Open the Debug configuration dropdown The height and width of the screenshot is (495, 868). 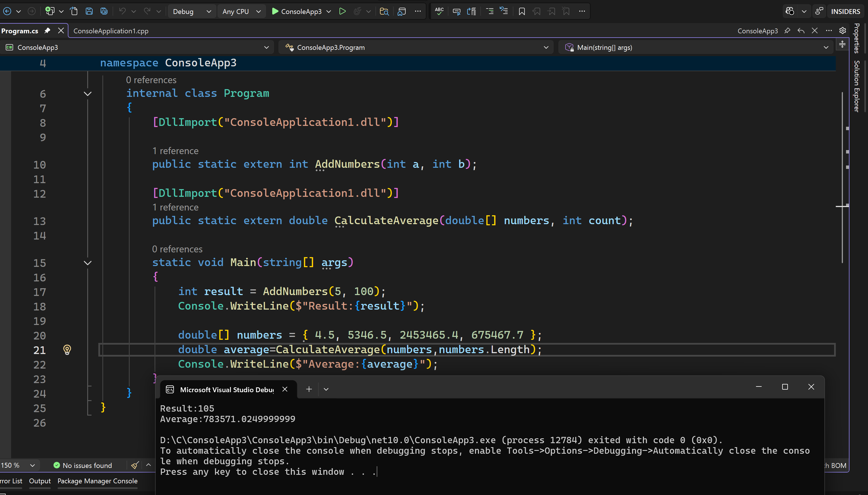(x=192, y=11)
